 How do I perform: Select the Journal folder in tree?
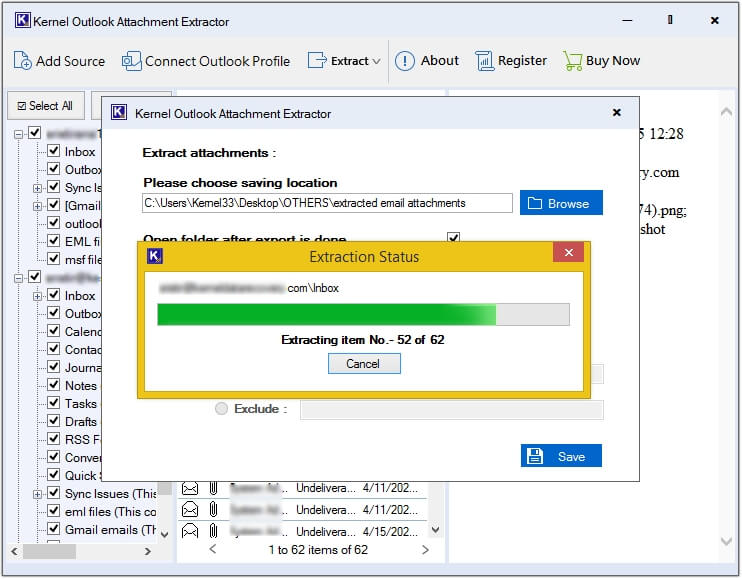click(x=83, y=368)
